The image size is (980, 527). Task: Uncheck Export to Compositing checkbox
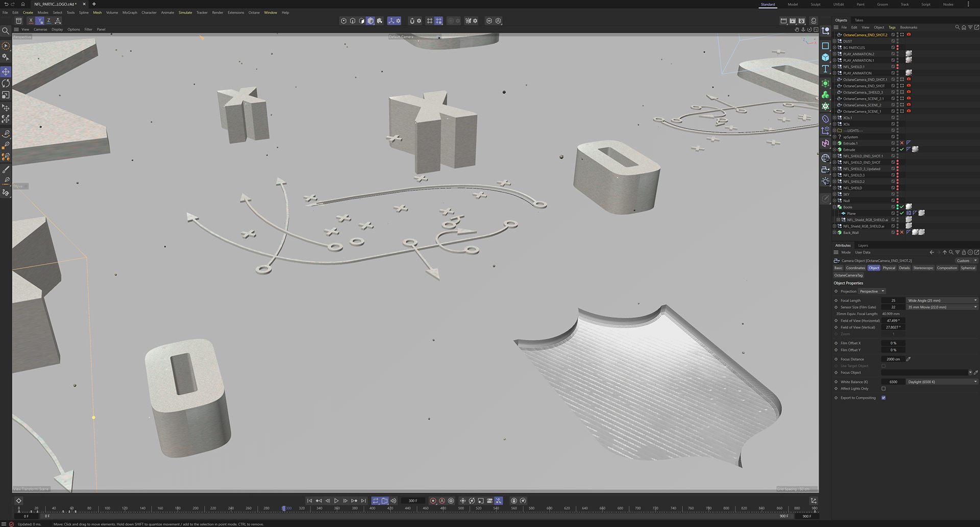coord(884,398)
